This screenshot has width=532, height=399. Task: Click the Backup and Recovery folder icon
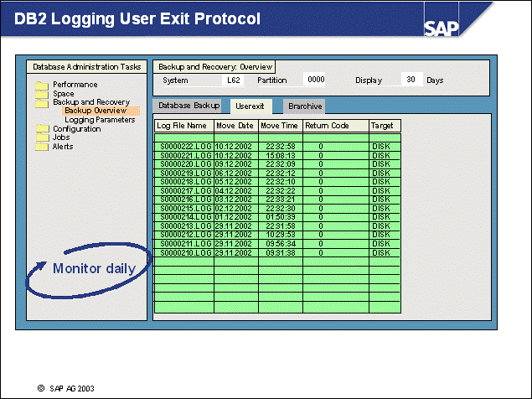[x=41, y=102]
